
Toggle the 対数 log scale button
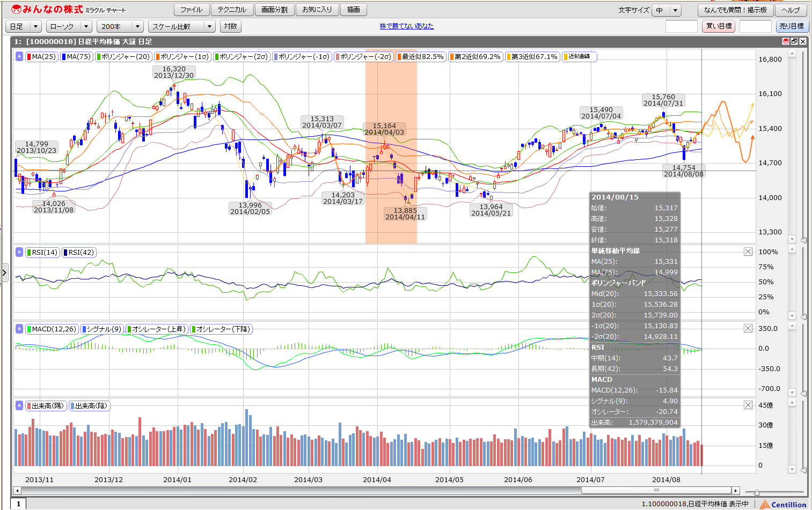click(230, 26)
